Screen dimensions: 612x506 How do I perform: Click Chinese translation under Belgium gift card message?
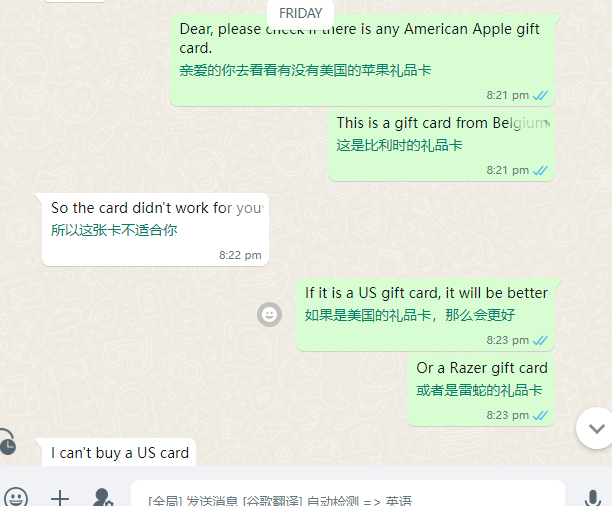click(x=399, y=146)
